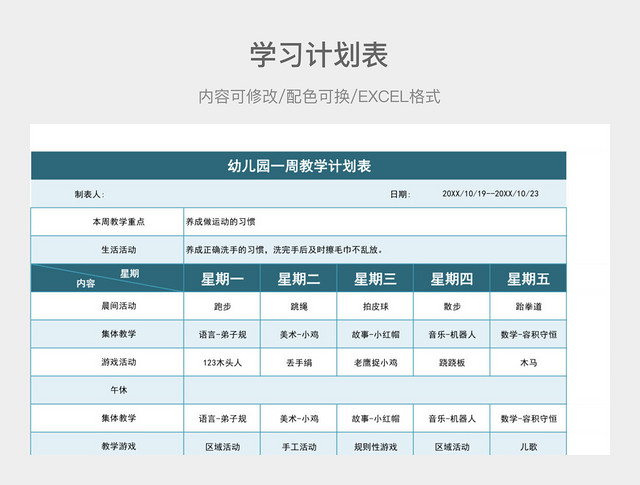
Task: Select the 123木头人 cell
Action: tap(222, 362)
